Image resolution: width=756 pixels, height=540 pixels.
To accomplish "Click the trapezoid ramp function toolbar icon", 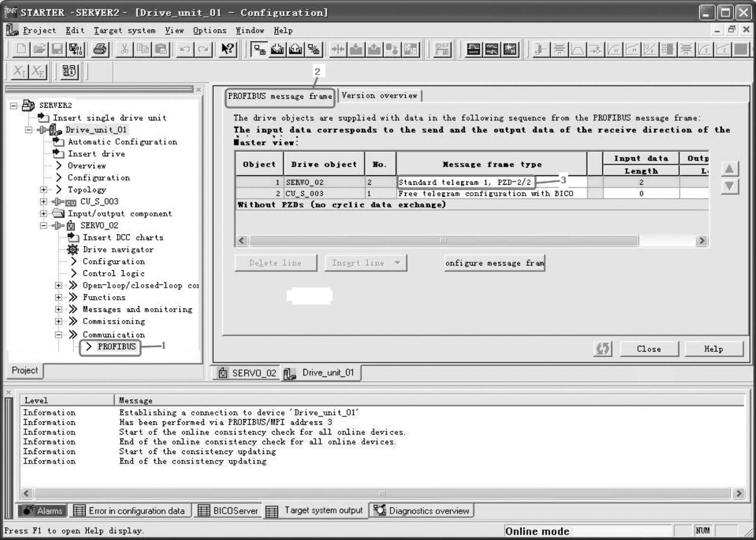I will 578,49.
